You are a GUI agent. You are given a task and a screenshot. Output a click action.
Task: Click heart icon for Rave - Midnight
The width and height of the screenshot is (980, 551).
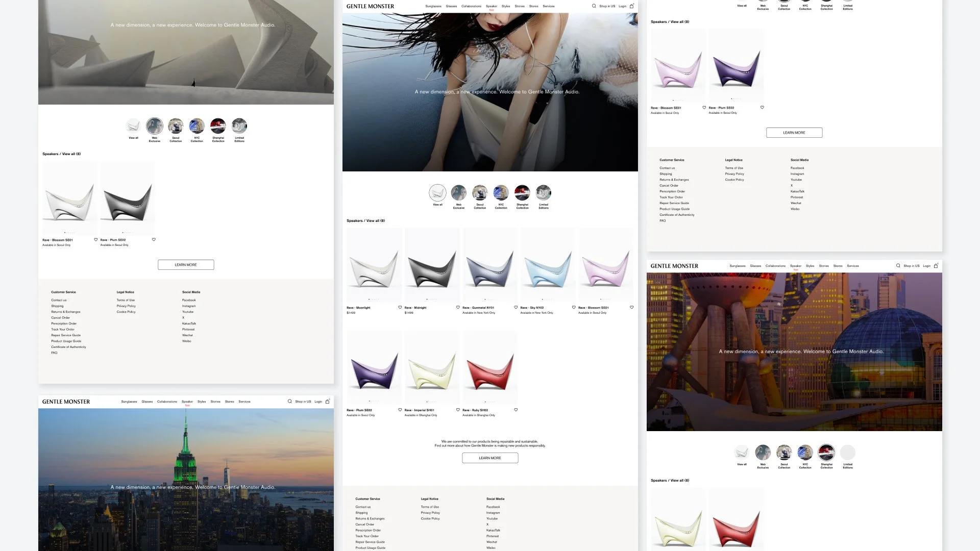coord(458,307)
